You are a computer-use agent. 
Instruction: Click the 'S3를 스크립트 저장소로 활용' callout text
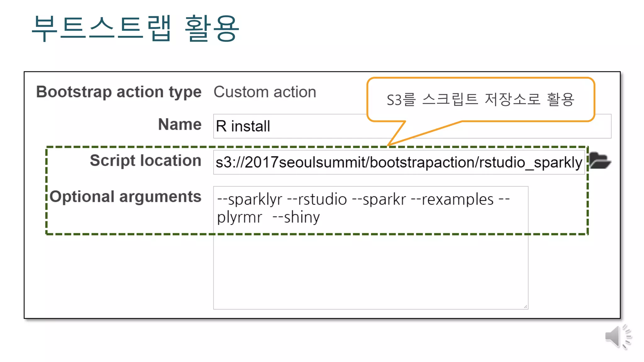tap(480, 99)
